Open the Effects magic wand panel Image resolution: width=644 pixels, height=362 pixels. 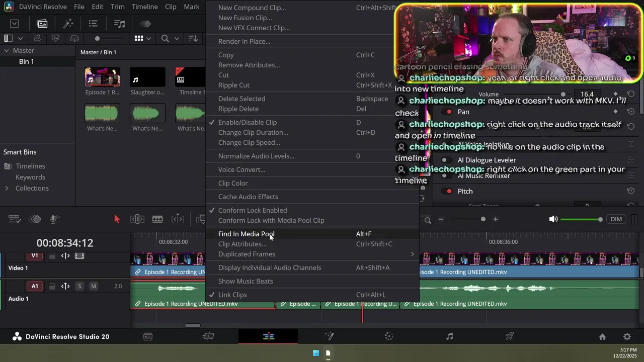[x=68, y=24]
